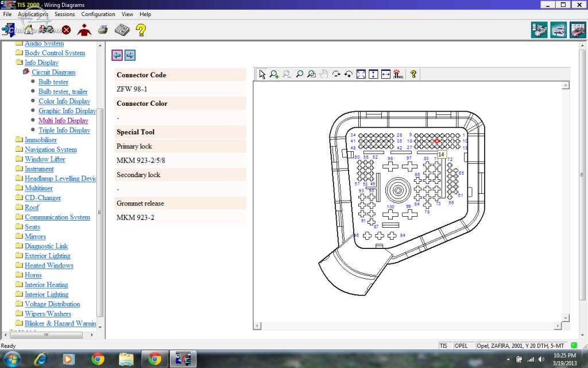Screen dimensions: 588x368
Task: Print using the printer icon
Action: coord(103,30)
